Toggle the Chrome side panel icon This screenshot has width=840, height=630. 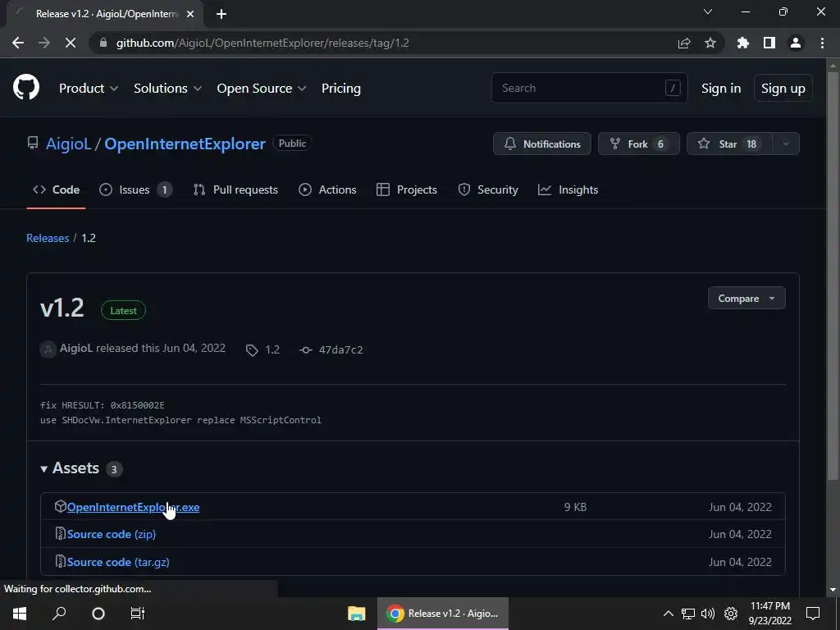[x=769, y=43]
